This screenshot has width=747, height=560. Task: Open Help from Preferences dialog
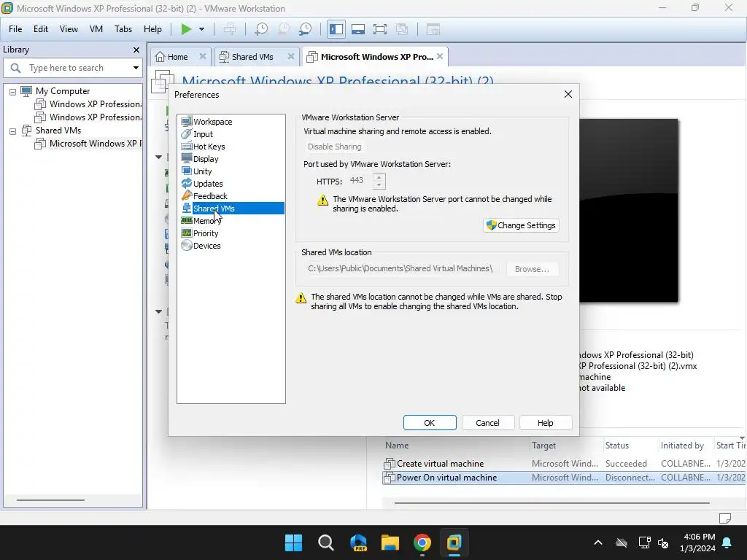tap(545, 422)
